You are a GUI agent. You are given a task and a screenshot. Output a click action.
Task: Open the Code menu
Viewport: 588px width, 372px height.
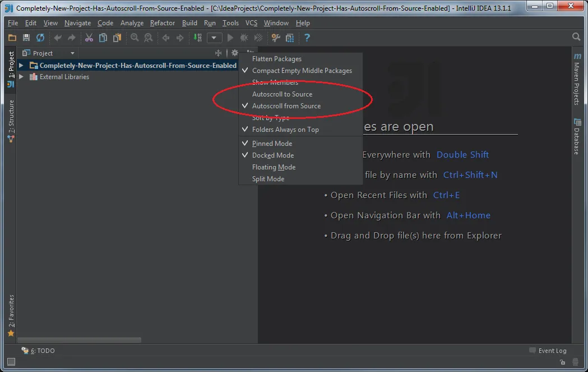pos(105,23)
